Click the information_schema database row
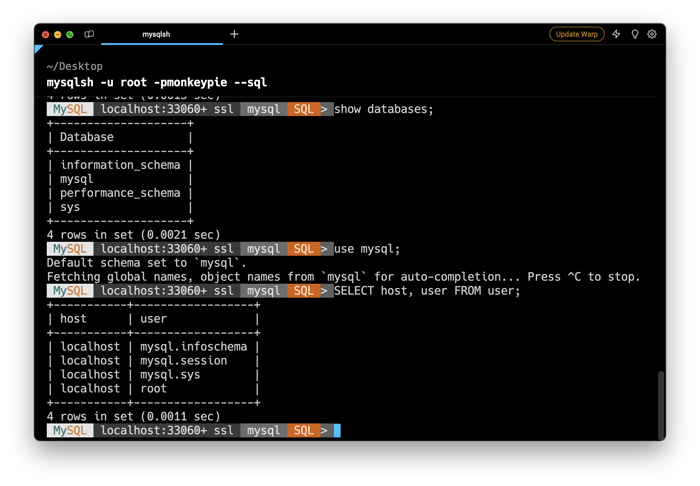Image resolution: width=700 pixels, height=486 pixels. click(x=120, y=165)
